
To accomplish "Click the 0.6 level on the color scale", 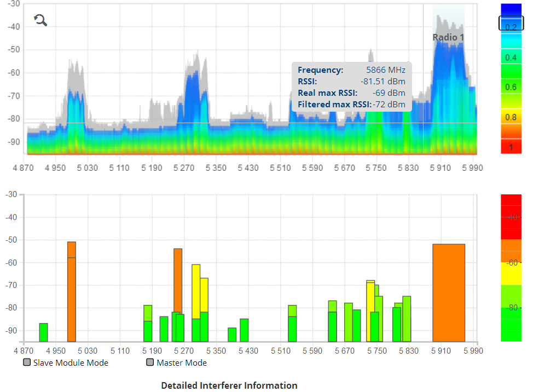I will pos(511,87).
